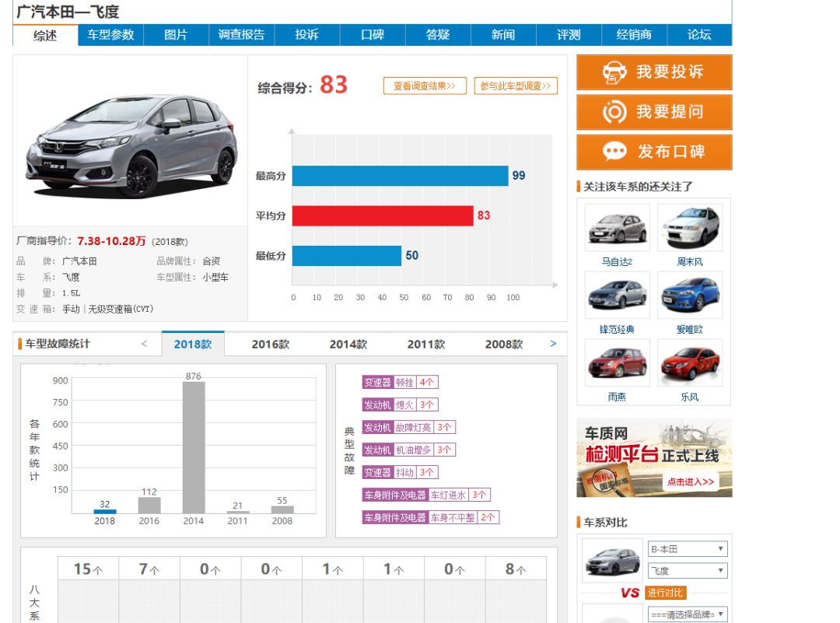The height and width of the screenshot is (623, 840).
Task: Click 点击进入 in the banner
Action: click(691, 481)
